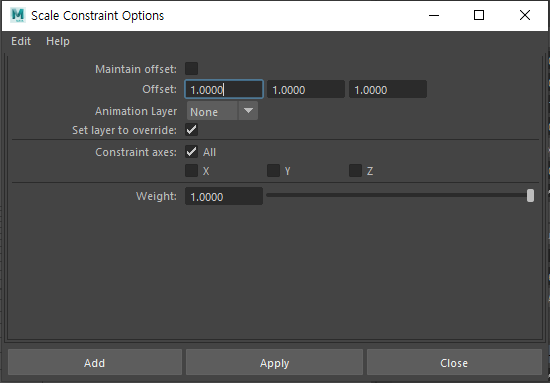Enable the X axis checkbox
Screen dimensions: 550x383
click(192, 171)
